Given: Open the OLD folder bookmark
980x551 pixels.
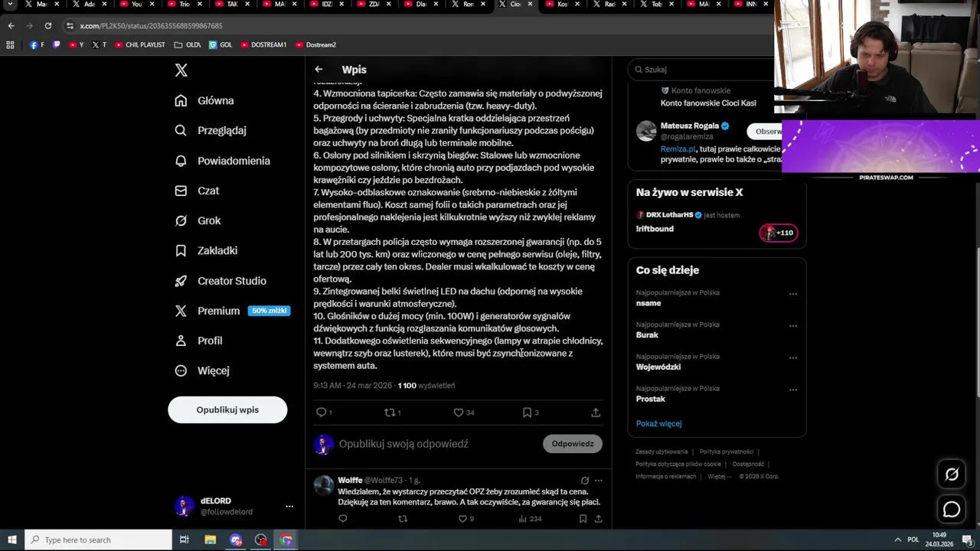Looking at the screenshot, I should 188,44.
